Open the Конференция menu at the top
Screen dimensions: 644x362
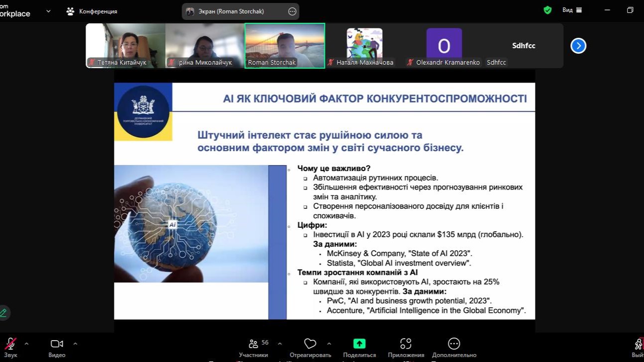(92, 11)
